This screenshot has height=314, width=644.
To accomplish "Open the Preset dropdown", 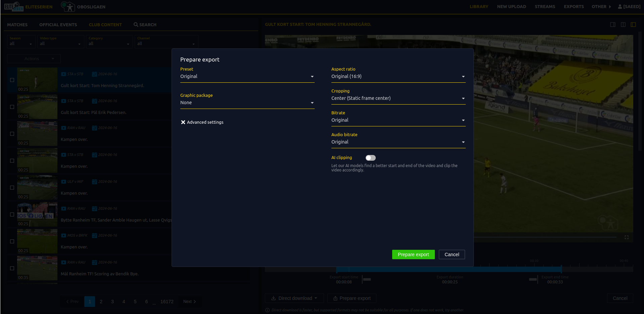I will pyautogui.click(x=247, y=76).
